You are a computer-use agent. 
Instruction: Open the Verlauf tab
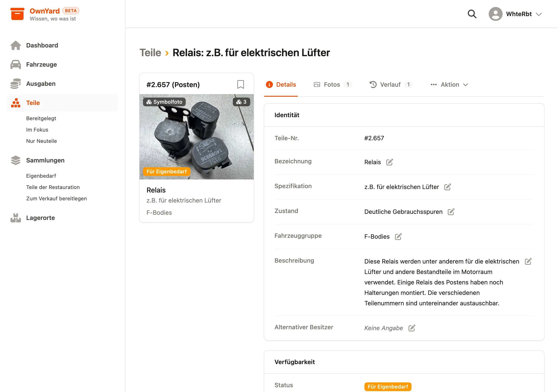pyautogui.click(x=391, y=84)
